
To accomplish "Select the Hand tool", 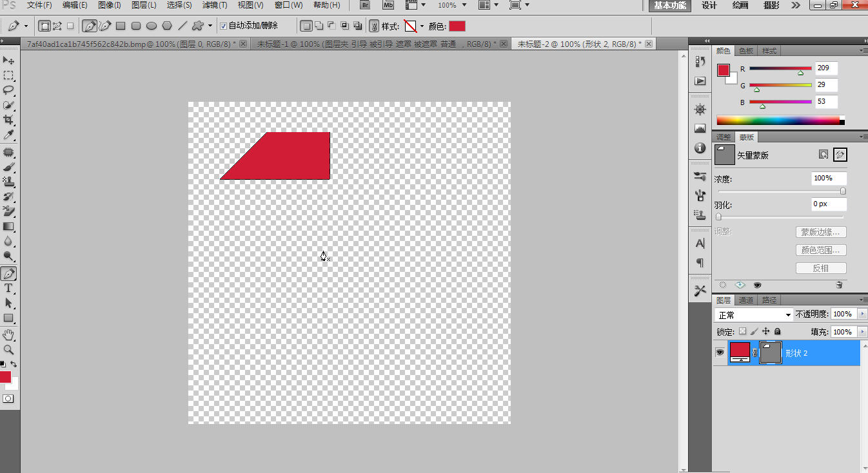I will coord(8,335).
